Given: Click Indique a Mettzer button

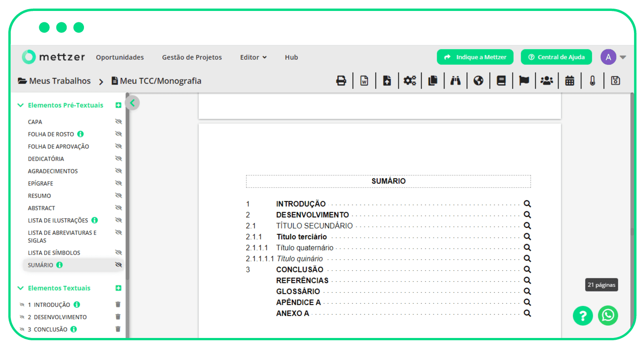Looking at the screenshot, I should point(475,57).
